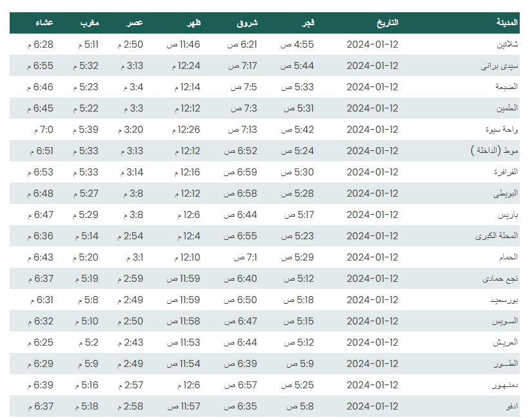
Task: Click Dhuhr time 12:10 for الحمام
Action: [x=187, y=257]
